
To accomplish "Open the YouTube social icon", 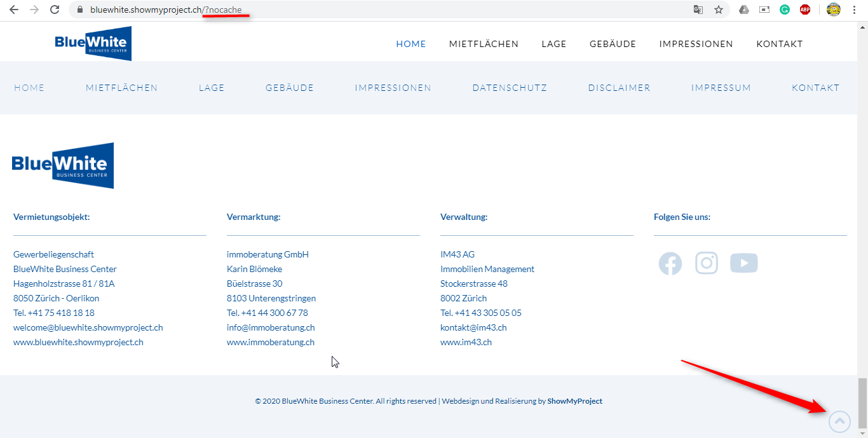I will (743, 263).
